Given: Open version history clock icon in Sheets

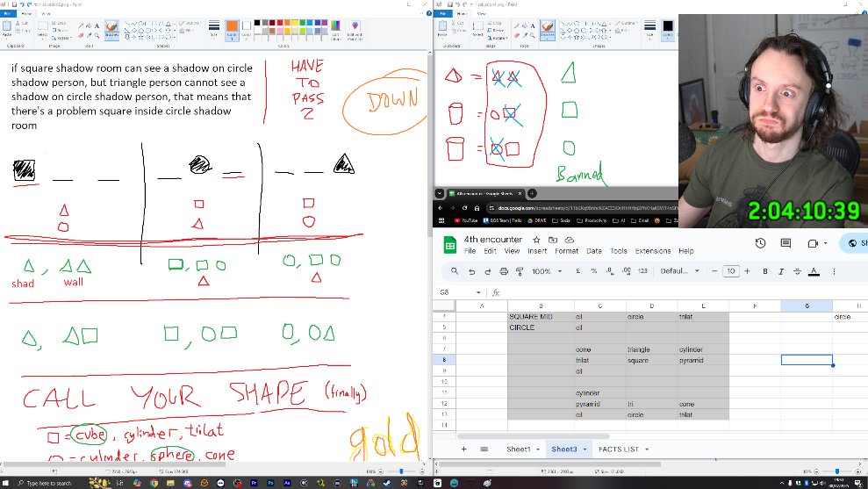Looking at the screenshot, I should tap(761, 243).
